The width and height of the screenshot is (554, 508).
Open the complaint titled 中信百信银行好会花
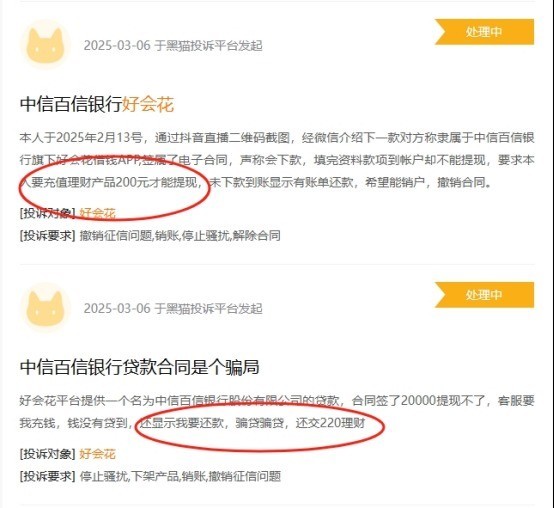(x=97, y=104)
